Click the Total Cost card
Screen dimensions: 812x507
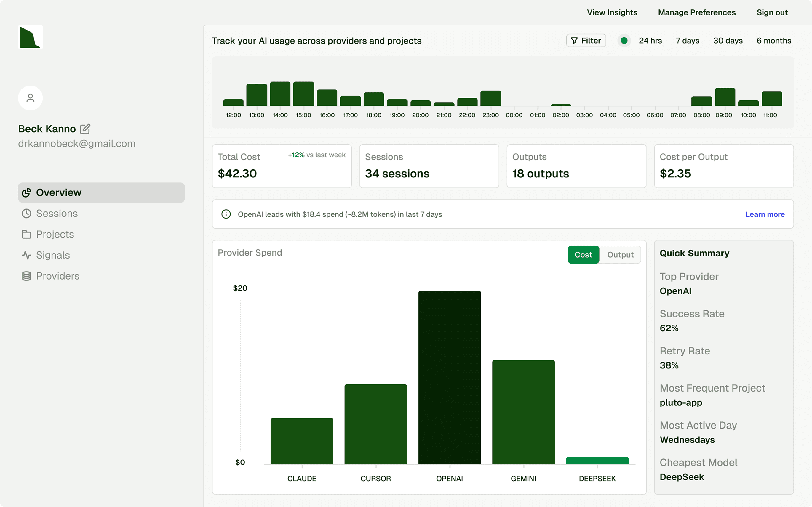pos(282,166)
